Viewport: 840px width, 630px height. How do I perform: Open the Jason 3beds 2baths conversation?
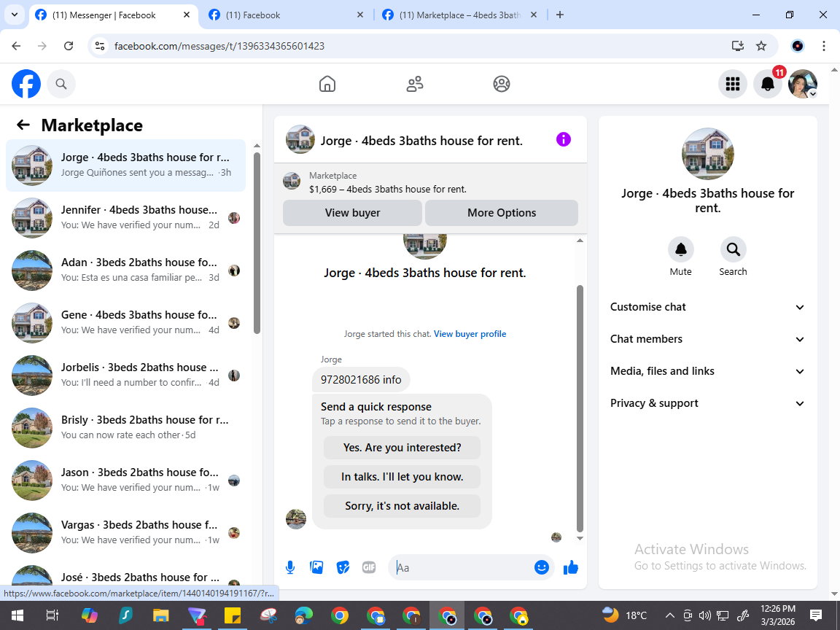click(x=126, y=481)
